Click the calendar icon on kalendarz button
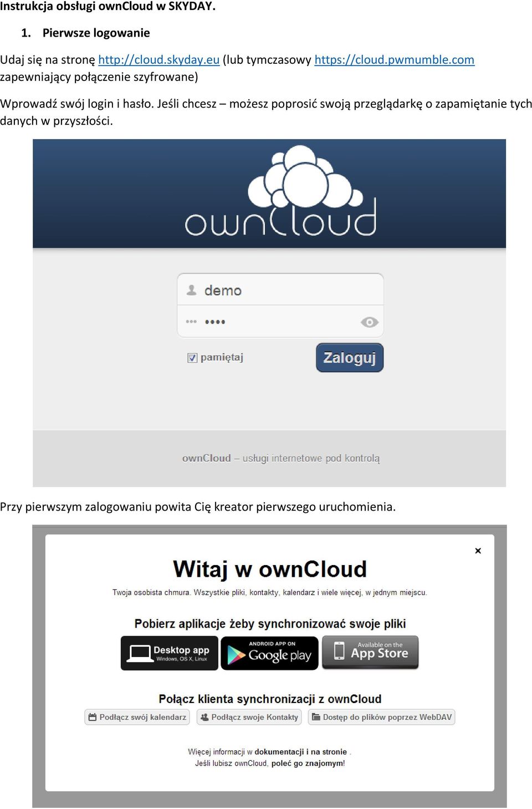 [93, 717]
